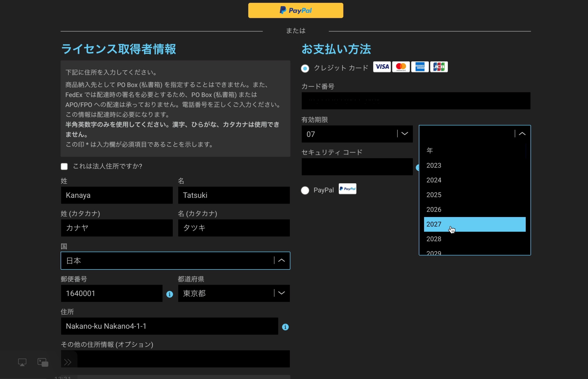Click the address field Nakano-ku Nakano4-1-1
Viewport: 588px width, 379px height.
169,326
